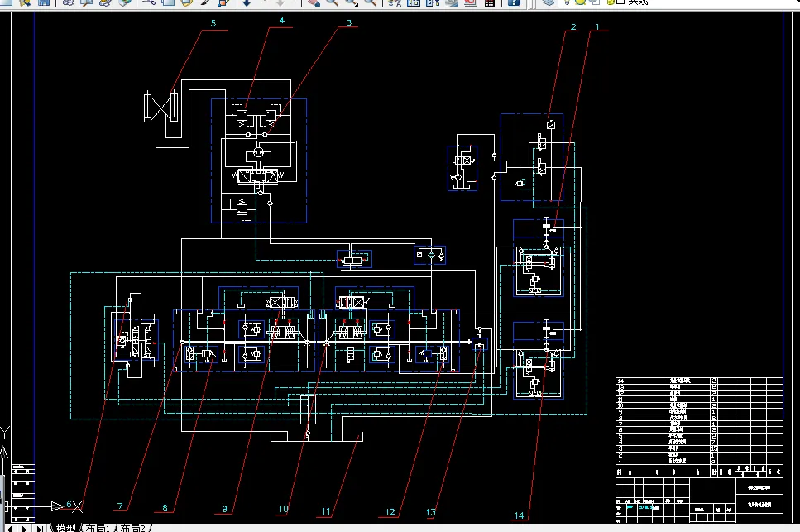Image resolution: width=800 pixels, height=532 pixels.
Task: Select callout number 10 label
Action: (283, 509)
